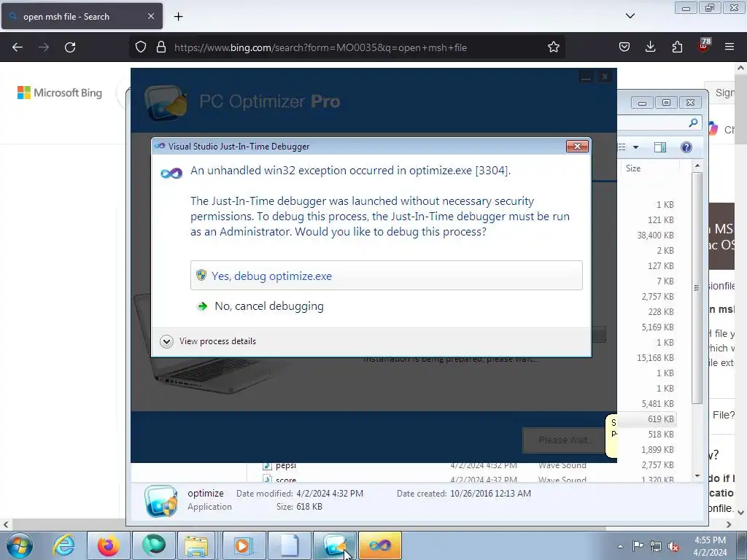
Task: Minimize the Explorer window
Action: 642,103
